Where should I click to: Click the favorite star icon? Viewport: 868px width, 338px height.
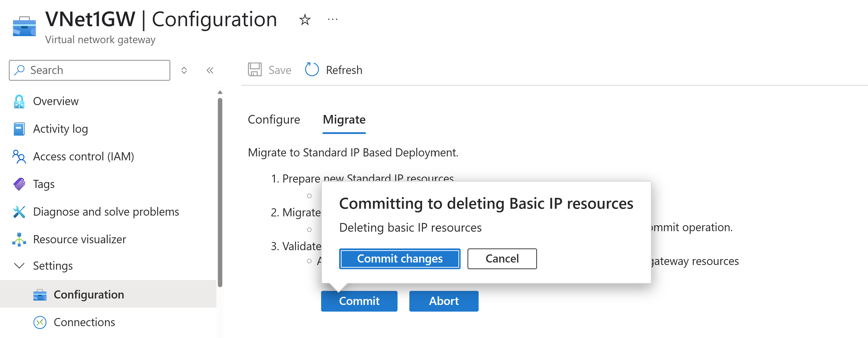pyautogui.click(x=305, y=20)
